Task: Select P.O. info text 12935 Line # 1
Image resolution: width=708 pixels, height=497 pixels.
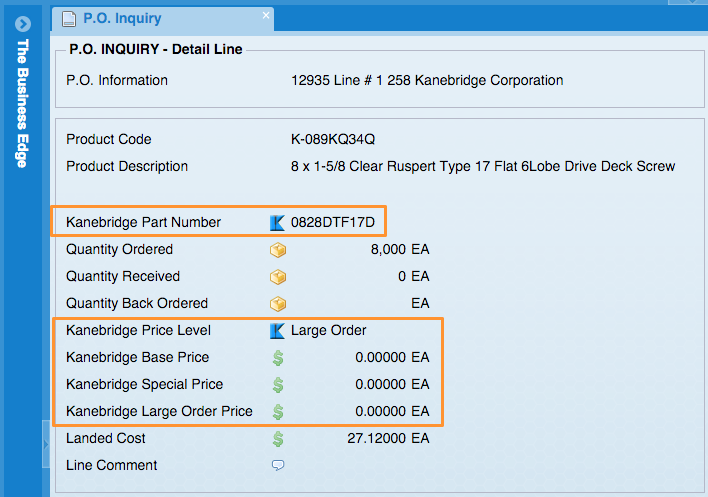Action: [338, 80]
